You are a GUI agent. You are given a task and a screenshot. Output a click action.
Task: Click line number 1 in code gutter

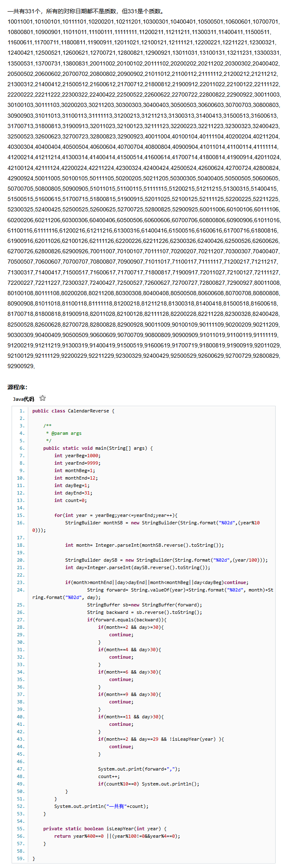click(22, 411)
